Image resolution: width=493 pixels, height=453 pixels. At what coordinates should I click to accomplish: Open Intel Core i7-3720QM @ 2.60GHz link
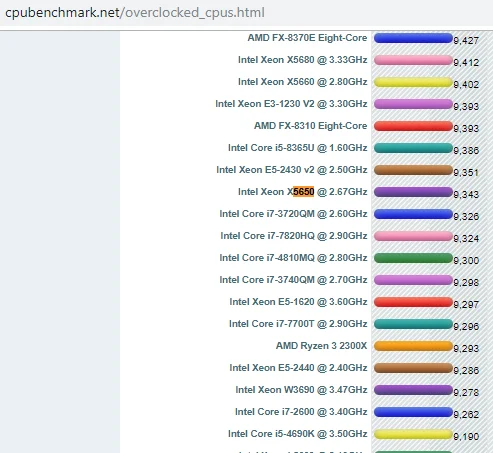pos(293,214)
